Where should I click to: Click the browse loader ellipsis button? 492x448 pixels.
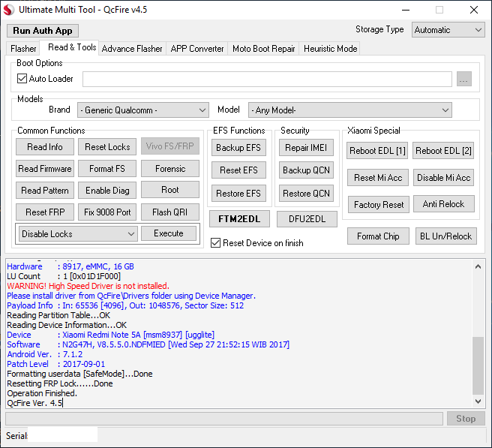pos(463,79)
